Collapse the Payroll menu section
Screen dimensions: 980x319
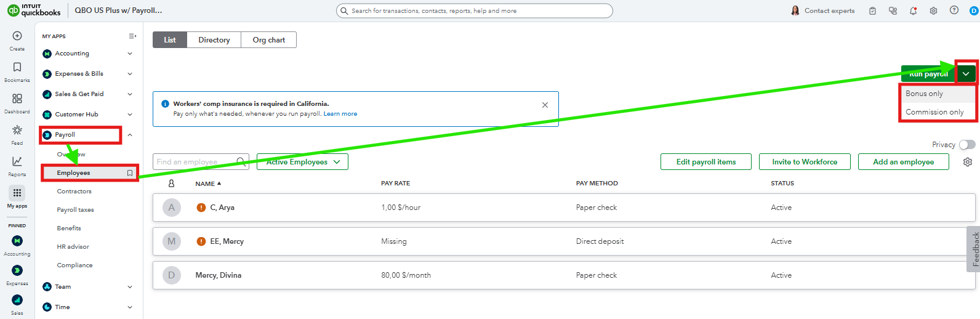(x=130, y=135)
